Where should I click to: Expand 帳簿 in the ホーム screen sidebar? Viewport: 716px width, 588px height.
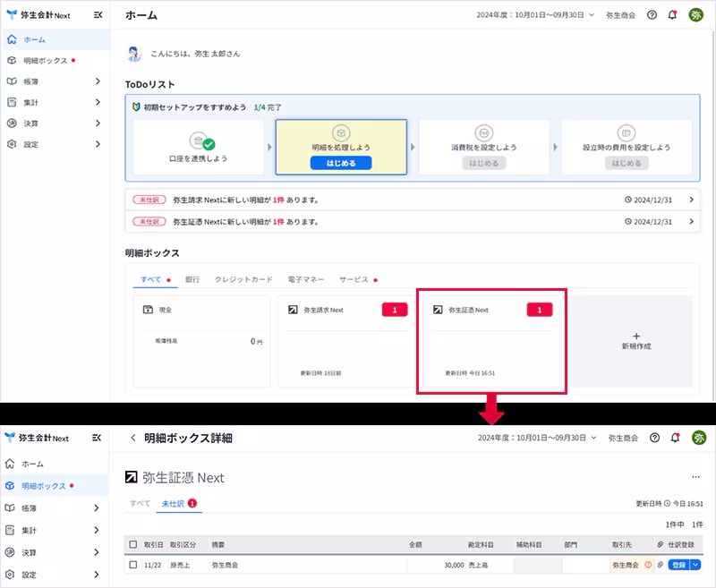point(97,81)
